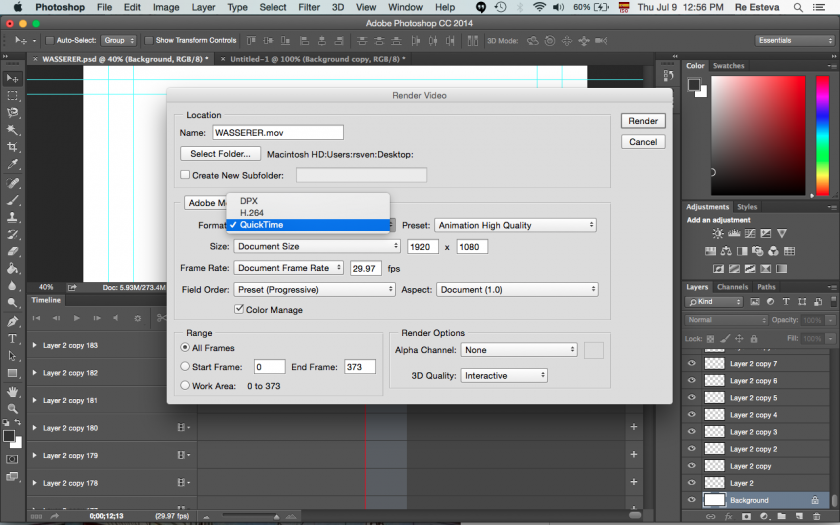The image size is (840, 525).
Task: Hide the Background layer
Action: [x=692, y=500]
